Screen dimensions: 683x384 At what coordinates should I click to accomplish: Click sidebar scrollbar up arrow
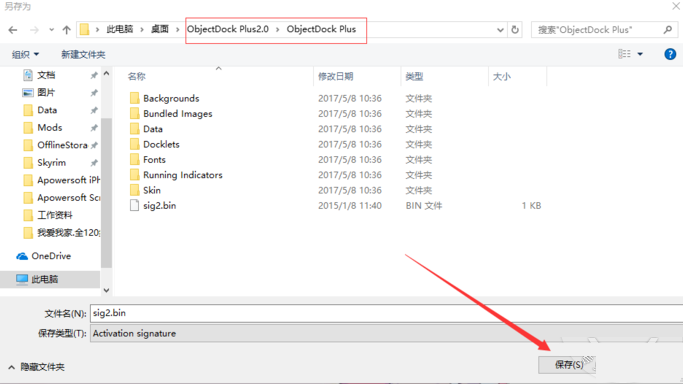(x=106, y=74)
